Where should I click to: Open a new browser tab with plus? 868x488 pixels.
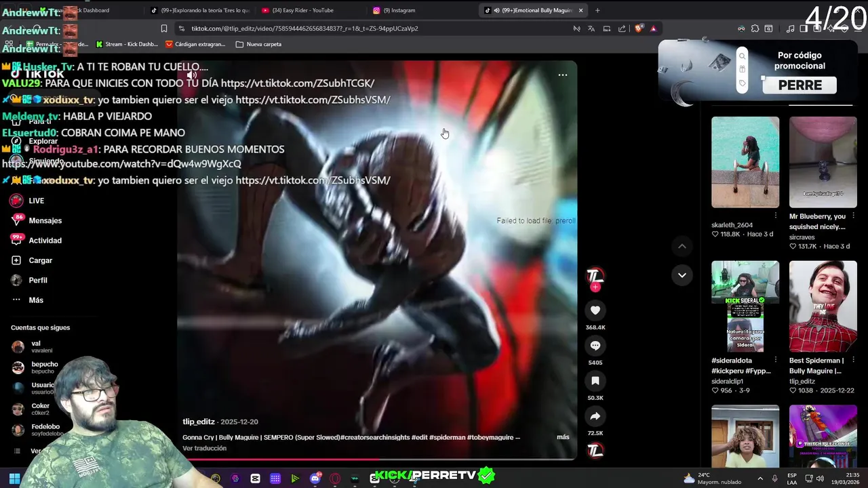pos(597,10)
